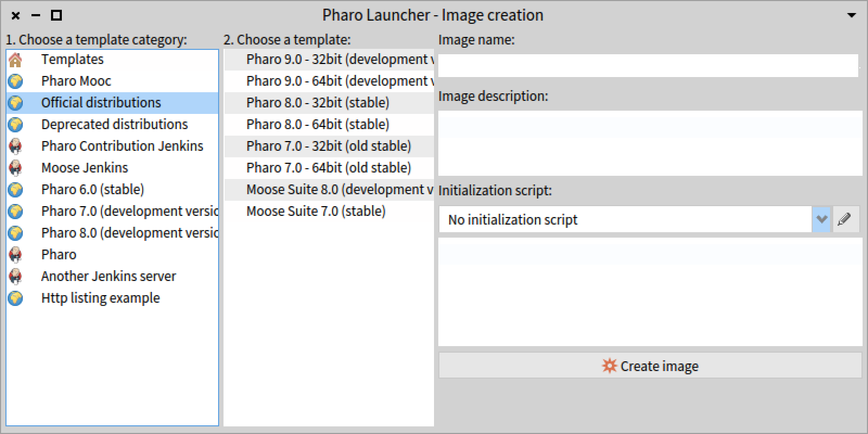Click the icon beside Pharo 7.0 development version
Image resolution: width=868 pixels, height=434 pixels.
click(x=16, y=211)
